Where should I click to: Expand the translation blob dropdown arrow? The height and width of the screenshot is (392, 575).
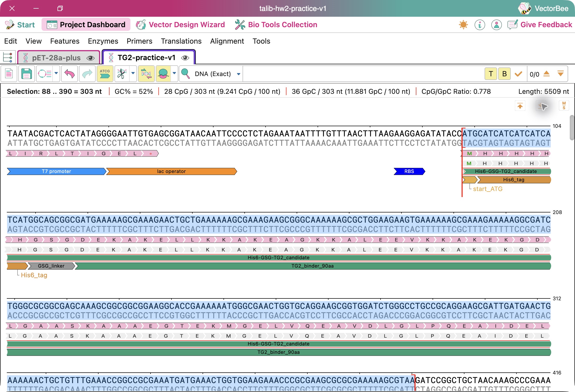coord(174,73)
